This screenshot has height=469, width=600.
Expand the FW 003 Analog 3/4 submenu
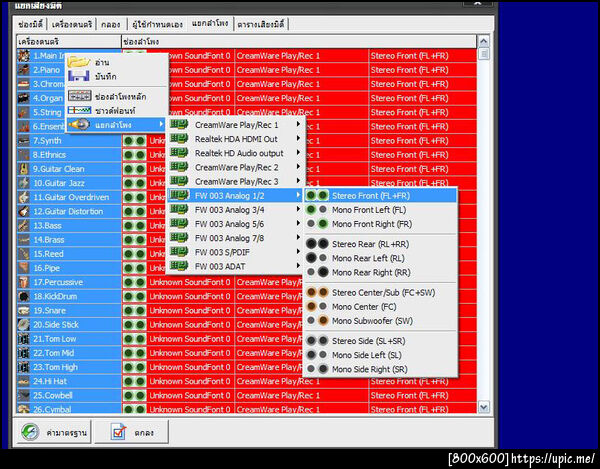236,210
